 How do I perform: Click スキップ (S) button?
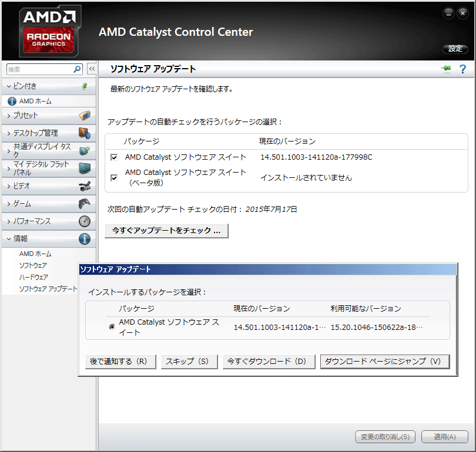point(189,362)
